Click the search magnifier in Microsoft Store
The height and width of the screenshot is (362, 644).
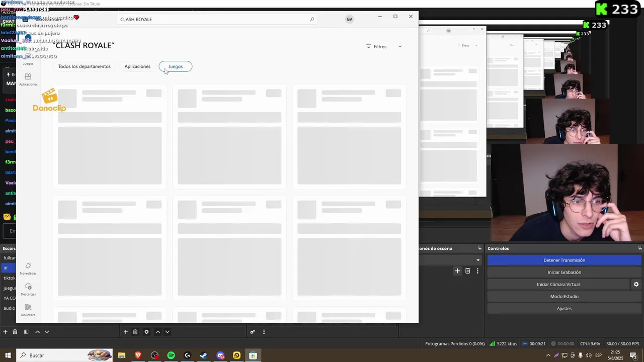click(x=312, y=20)
